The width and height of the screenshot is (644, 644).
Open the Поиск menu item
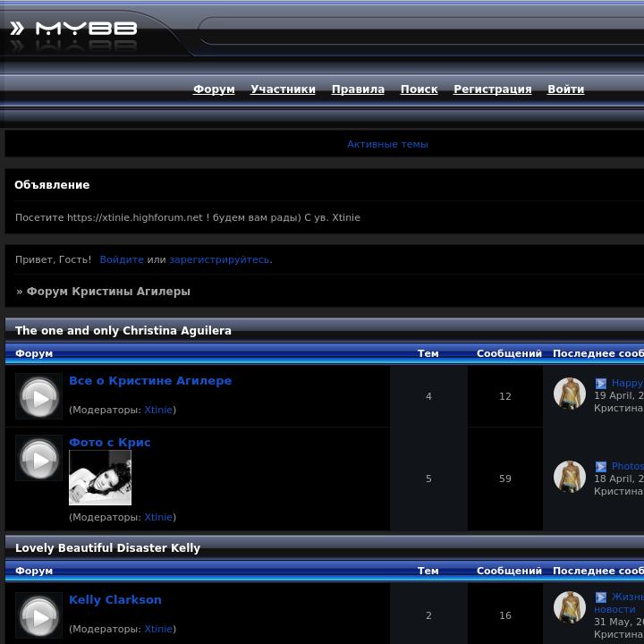[x=419, y=89]
